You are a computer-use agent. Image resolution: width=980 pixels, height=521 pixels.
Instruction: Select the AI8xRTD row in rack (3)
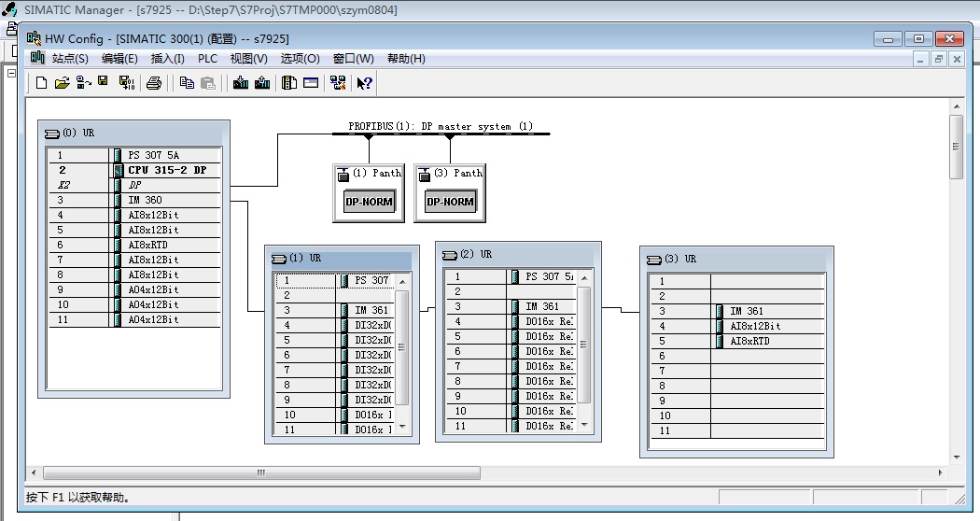(737, 341)
